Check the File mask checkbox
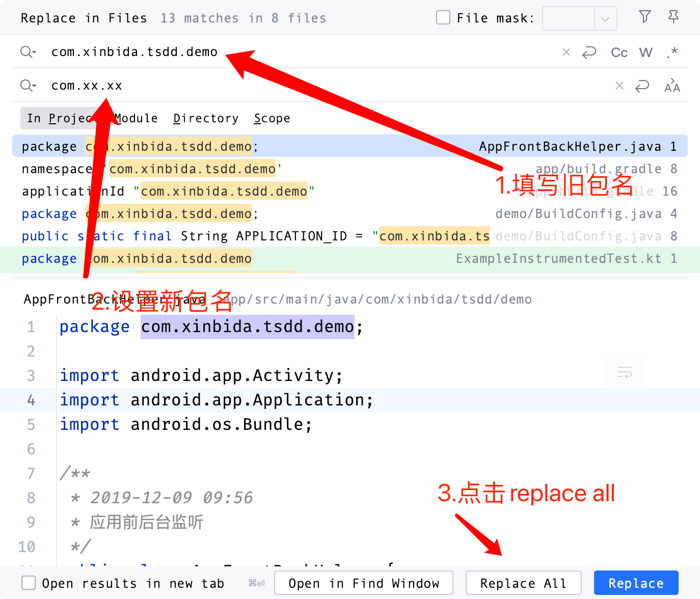The image size is (700, 599). point(443,18)
